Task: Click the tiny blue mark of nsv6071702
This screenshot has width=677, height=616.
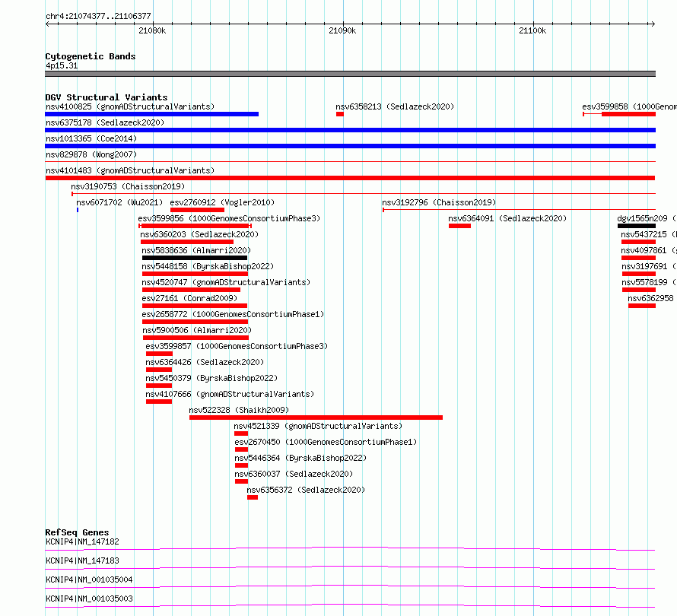Action: [x=78, y=210]
